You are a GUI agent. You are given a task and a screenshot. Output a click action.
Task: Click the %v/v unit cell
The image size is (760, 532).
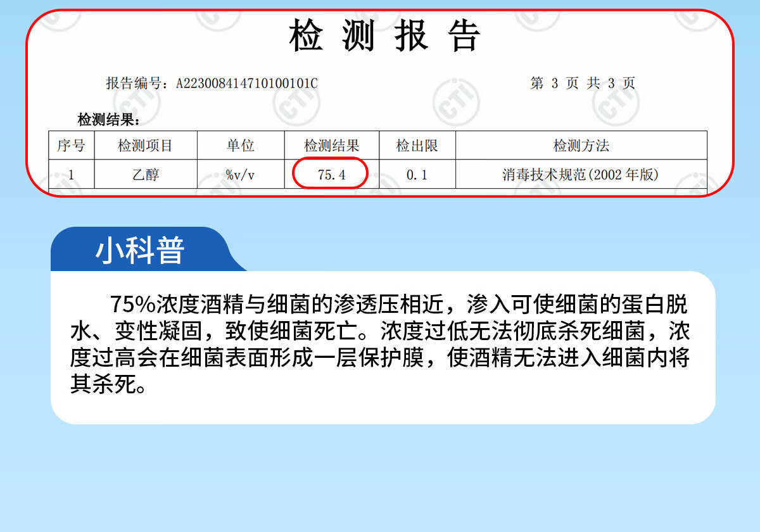241,175
